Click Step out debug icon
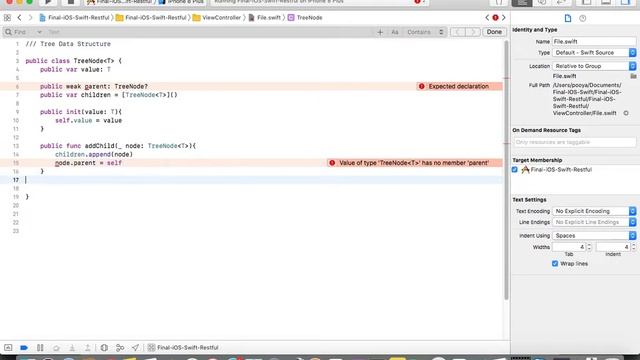640x360 pixels. coord(87,348)
